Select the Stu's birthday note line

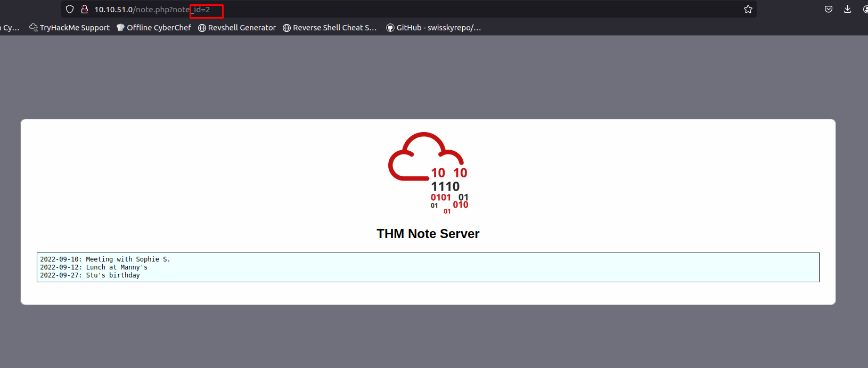(x=90, y=275)
